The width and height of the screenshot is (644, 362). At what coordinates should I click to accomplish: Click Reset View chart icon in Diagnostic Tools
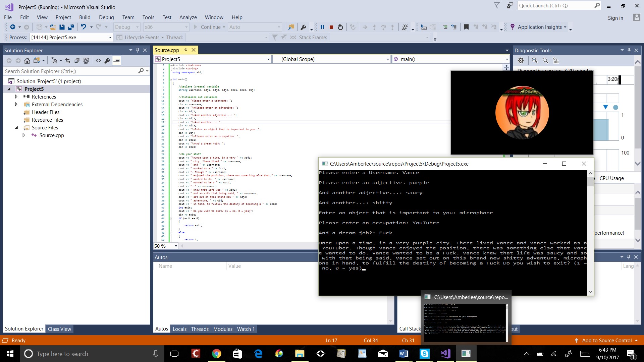pyautogui.click(x=556, y=60)
